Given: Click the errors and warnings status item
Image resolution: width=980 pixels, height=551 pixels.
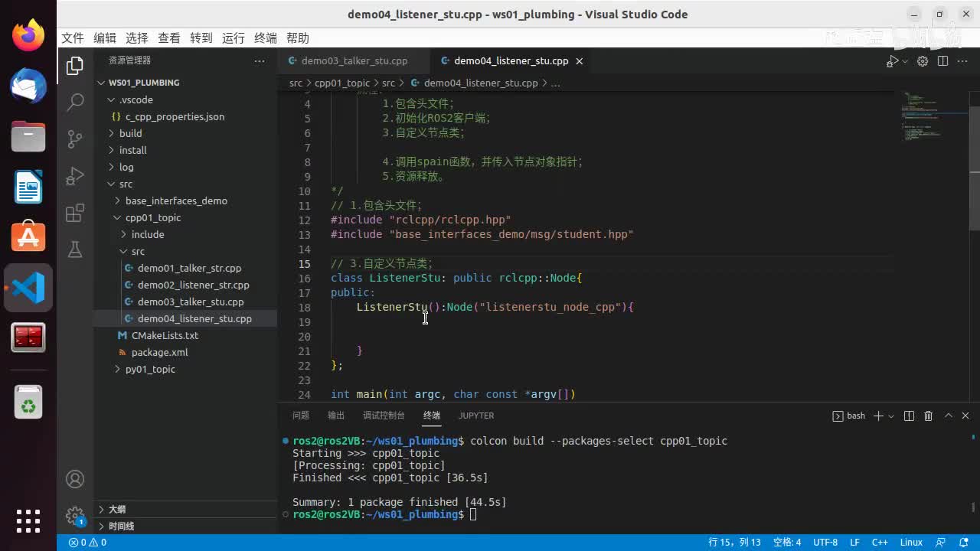Looking at the screenshot, I should pos(87,543).
